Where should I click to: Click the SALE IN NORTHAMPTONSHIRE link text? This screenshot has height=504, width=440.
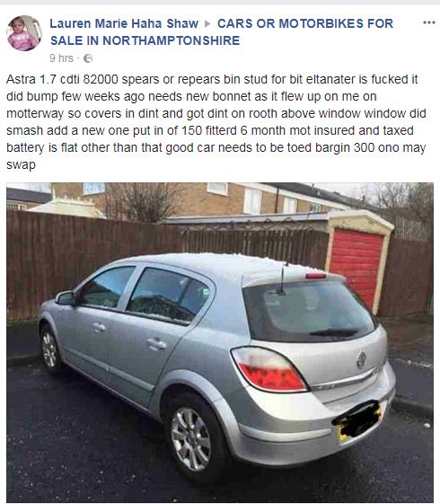pos(145,40)
